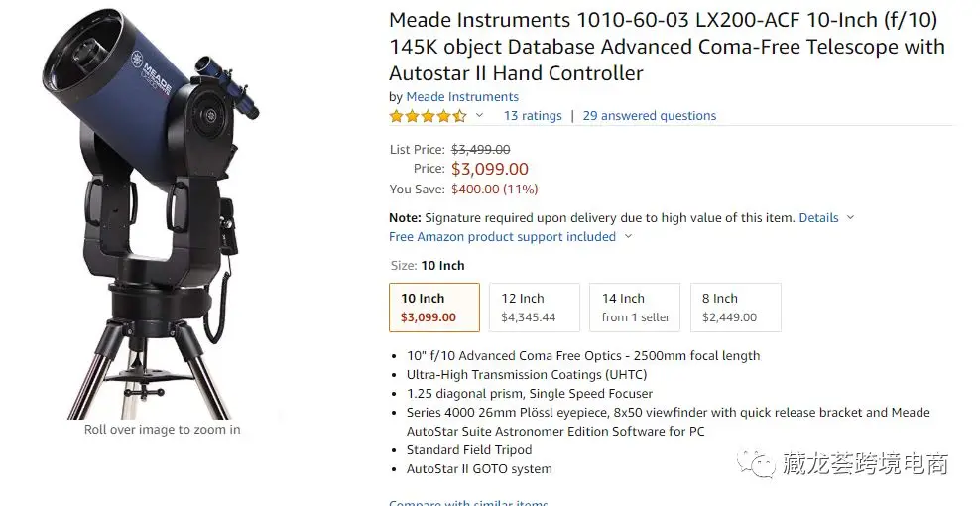Image resolution: width=980 pixels, height=506 pixels.
Task: Open the 29 answered questions link
Action: (x=649, y=116)
